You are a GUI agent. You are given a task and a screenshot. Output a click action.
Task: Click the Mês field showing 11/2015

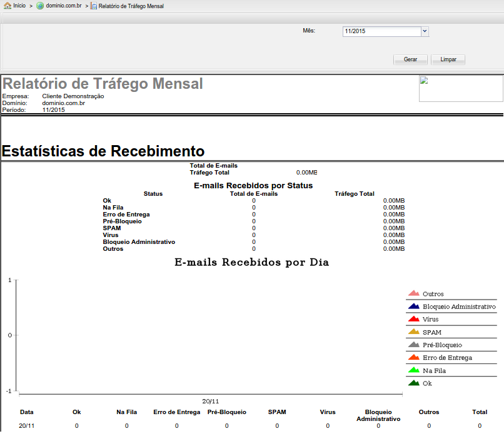(x=381, y=31)
